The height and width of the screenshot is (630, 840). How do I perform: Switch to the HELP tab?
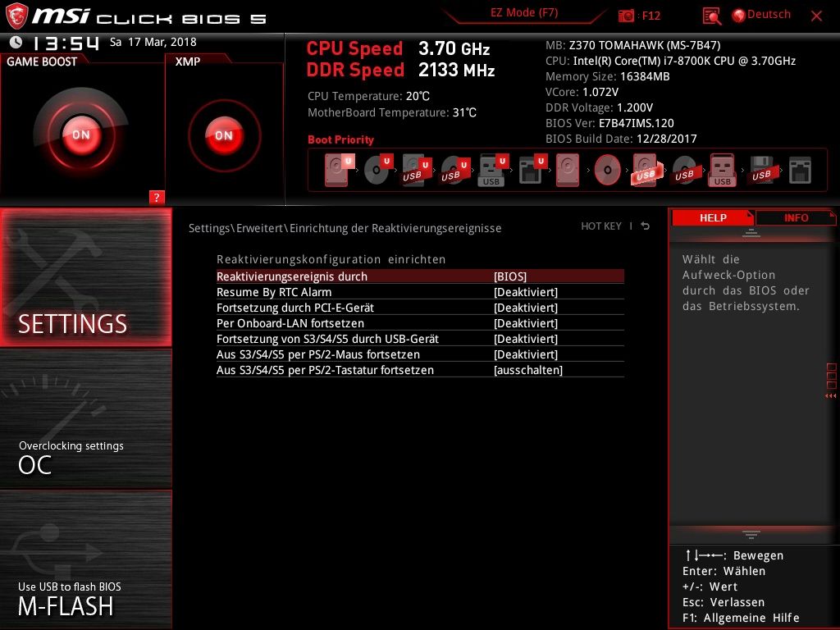pyautogui.click(x=713, y=217)
